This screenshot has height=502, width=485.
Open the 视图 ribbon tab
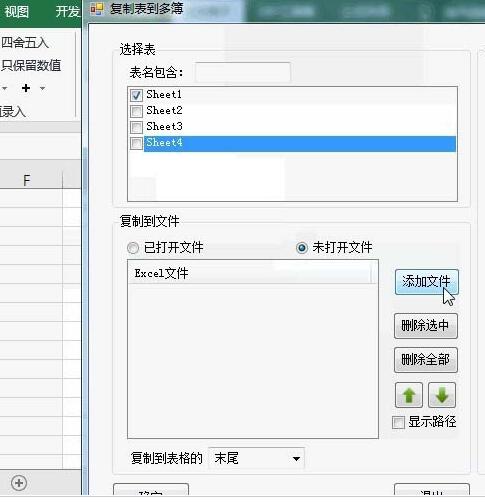[x=16, y=12]
